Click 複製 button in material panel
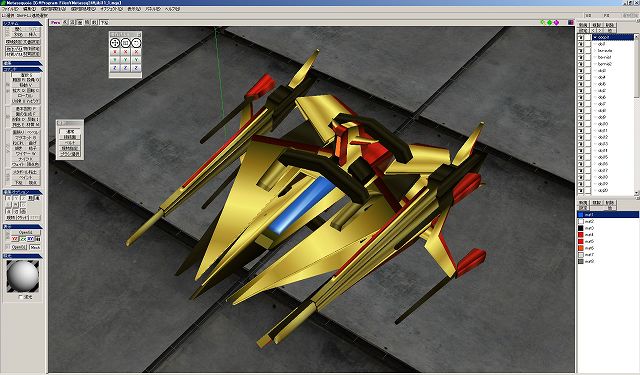 pyautogui.click(x=597, y=203)
